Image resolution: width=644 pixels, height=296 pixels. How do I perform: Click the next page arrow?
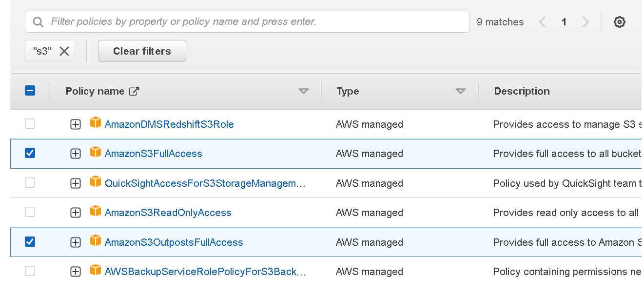point(585,21)
